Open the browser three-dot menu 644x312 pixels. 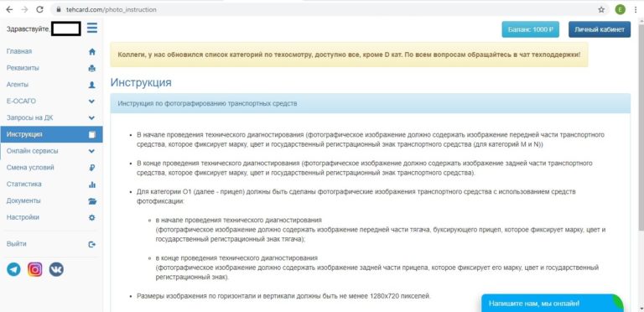[x=636, y=9]
